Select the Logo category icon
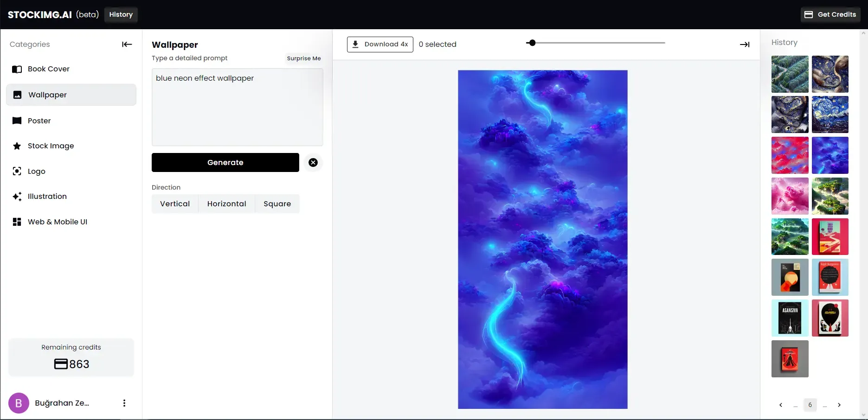 point(17,171)
